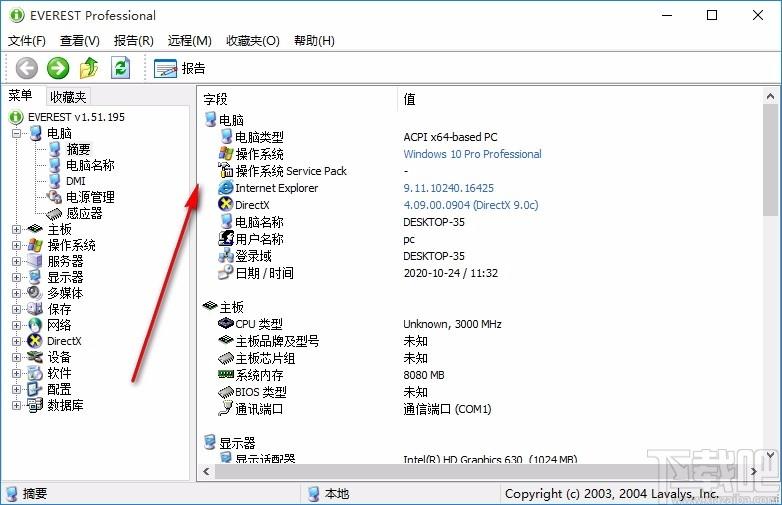Open the 报告(R) menu

click(133, 40)
